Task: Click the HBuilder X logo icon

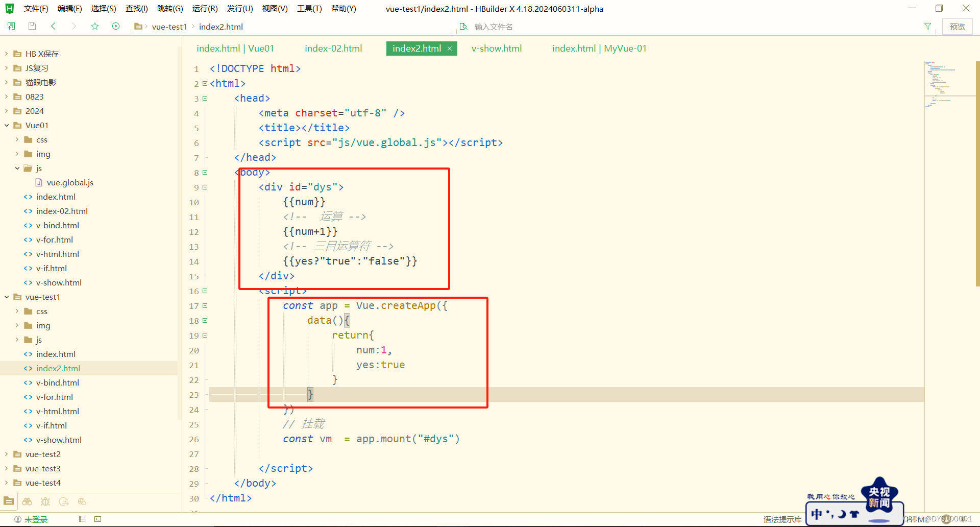Action: (x=10, y=8)
